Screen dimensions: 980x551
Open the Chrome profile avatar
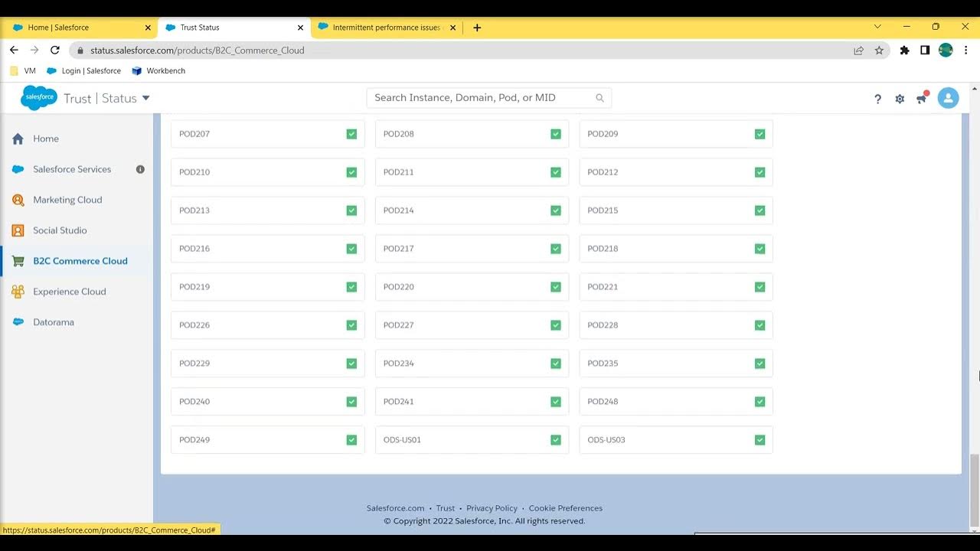946,51
